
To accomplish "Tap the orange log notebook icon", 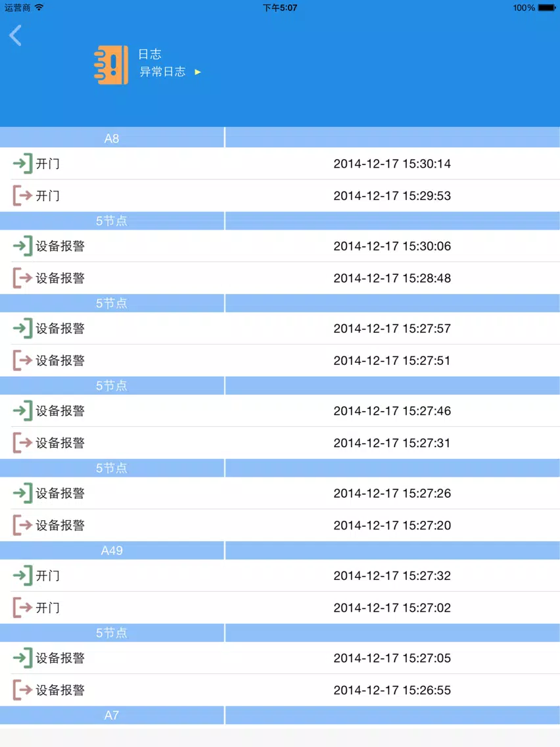I will [x=111, y=65].
